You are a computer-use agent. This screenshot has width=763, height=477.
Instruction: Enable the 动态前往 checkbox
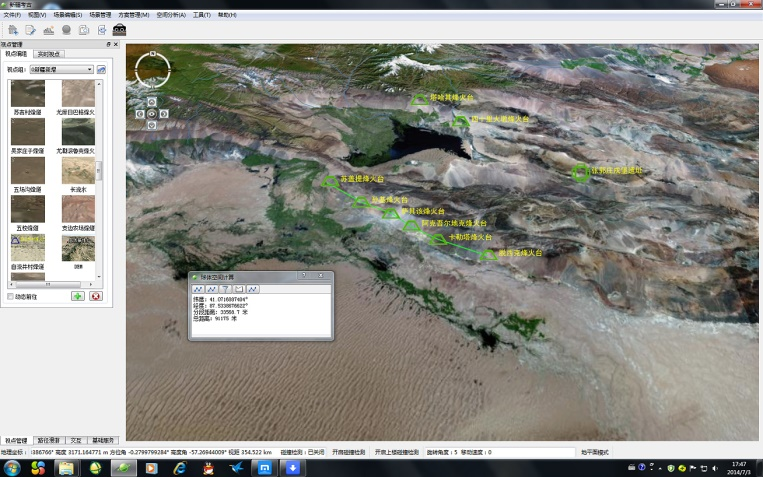pos(11,297)
